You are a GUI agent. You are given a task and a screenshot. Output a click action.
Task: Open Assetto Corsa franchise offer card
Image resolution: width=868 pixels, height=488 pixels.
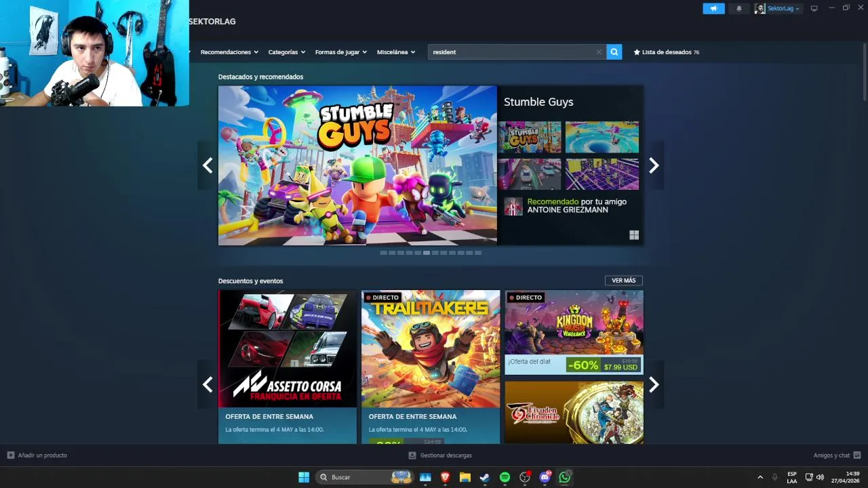[288, 367]
